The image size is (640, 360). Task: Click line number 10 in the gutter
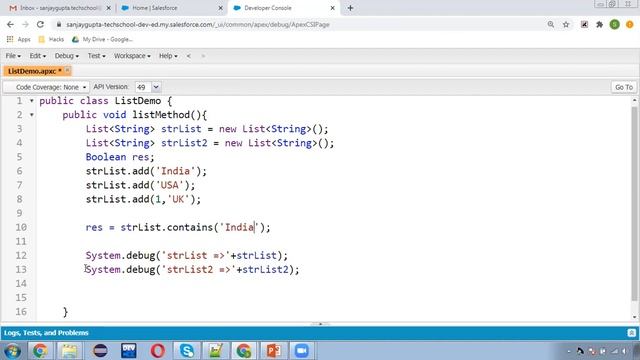click(21, 227)
